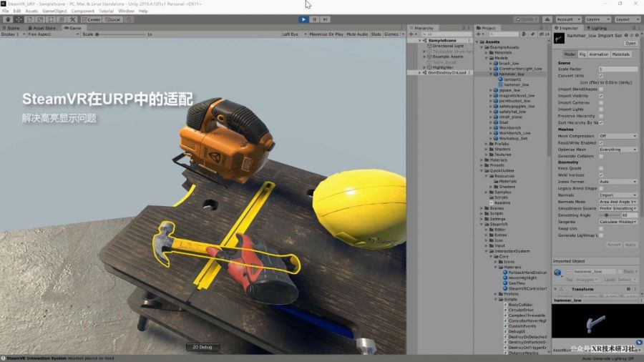
Task: Click the Project plus create button
Action: pyautogui.click(x=479, y=34)
